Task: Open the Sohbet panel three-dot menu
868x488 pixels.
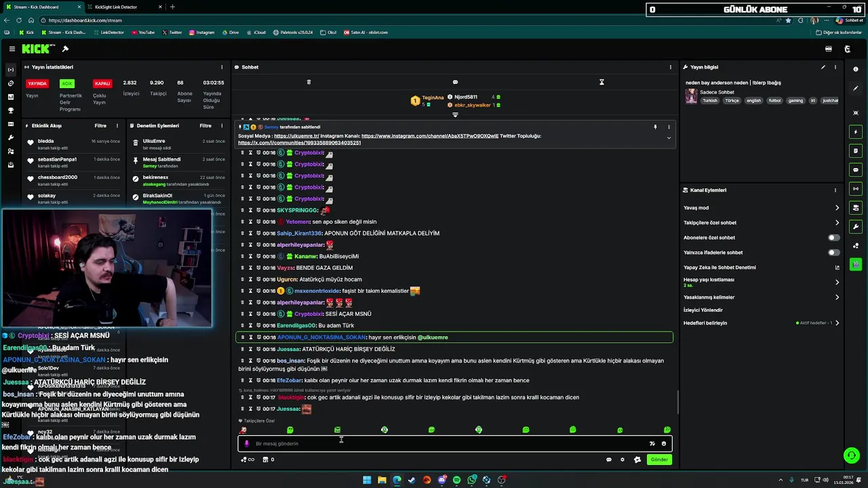Action: tap(671, 67)
